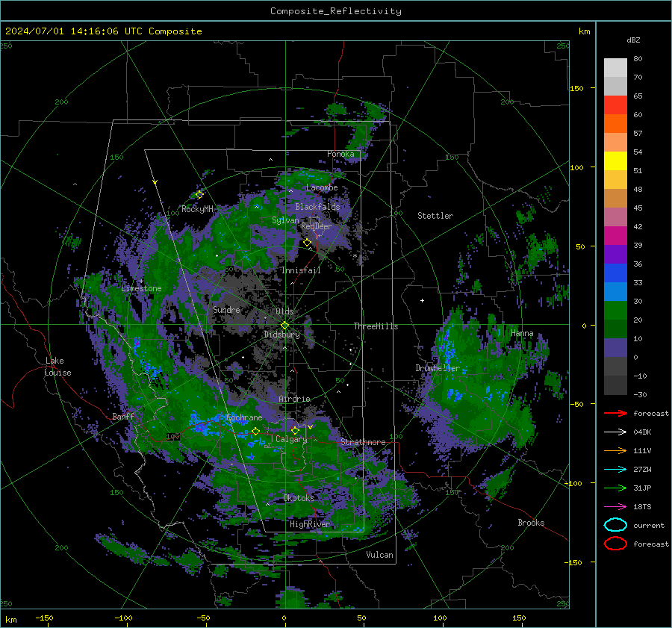The image size is (672, 628).
Task: Select the light blue 33 dBZ swatch
Action: coord(615,292)
